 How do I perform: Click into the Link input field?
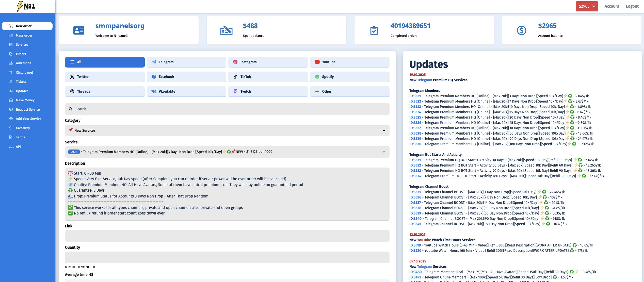click(x=227, y=236)
